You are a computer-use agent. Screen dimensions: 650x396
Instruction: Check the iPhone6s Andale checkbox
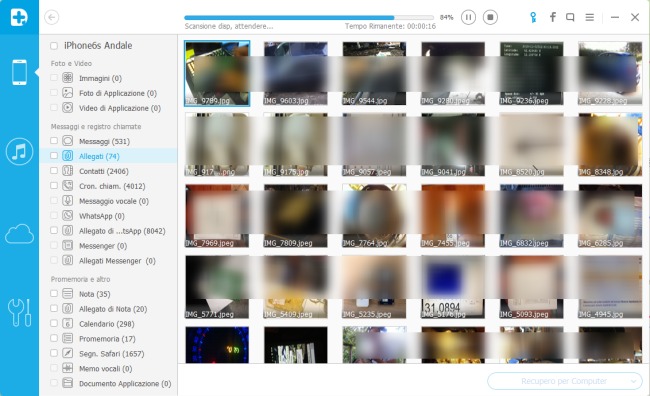(x=54, y=46)
